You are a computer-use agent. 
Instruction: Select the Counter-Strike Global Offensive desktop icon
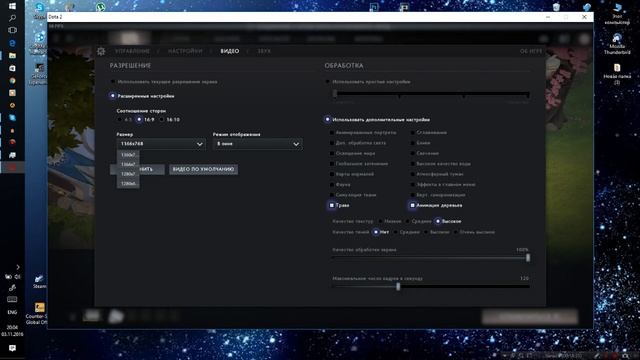[38, 313]
